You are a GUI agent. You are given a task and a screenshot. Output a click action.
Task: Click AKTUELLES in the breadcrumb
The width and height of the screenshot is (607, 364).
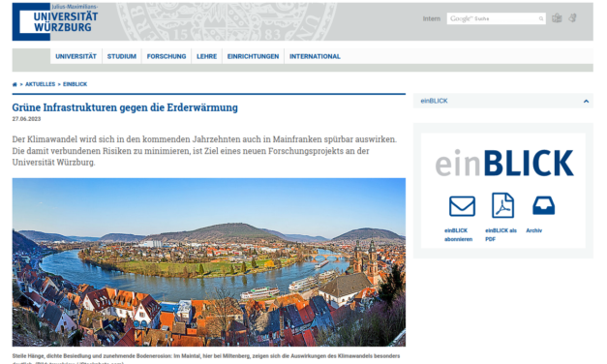pyautogui.click(x=41, y=84)
